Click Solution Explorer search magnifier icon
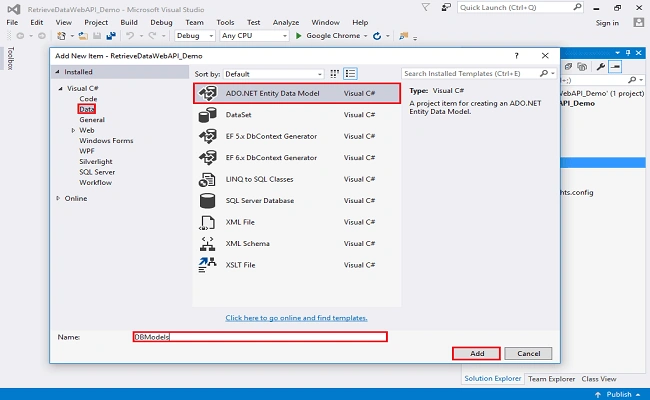The image size is (650, 400). (x=632, y=80)
